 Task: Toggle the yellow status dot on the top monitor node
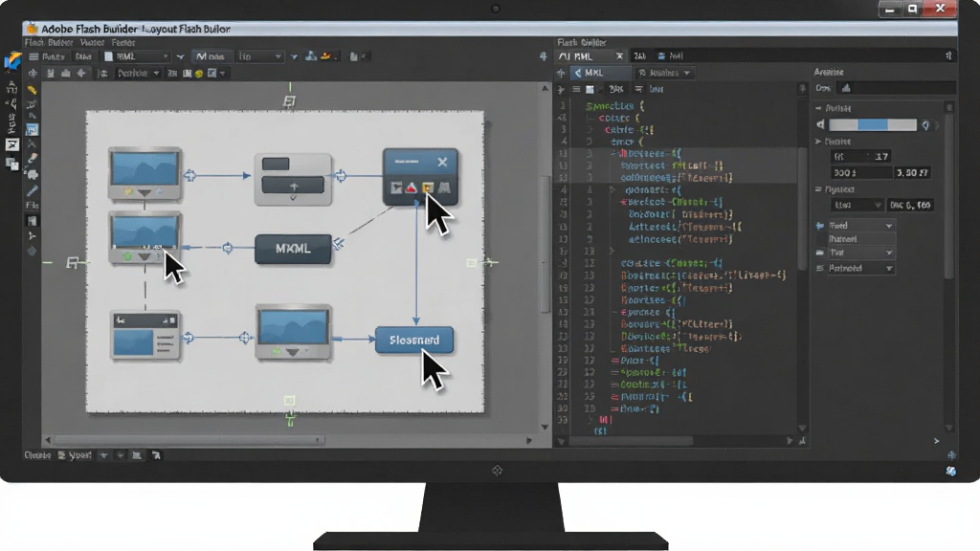[x=128, y=191]
